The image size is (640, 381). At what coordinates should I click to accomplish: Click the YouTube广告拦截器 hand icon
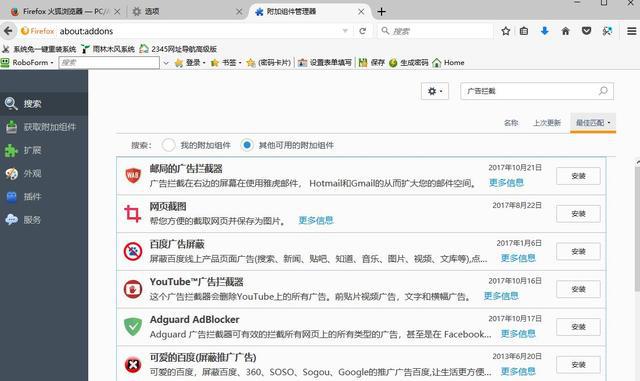pos(133,289)
